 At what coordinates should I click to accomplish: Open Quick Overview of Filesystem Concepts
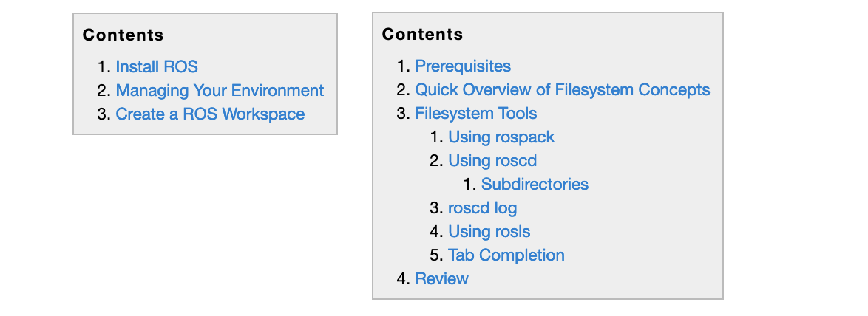pyautogui.click(x=563, y=89)
